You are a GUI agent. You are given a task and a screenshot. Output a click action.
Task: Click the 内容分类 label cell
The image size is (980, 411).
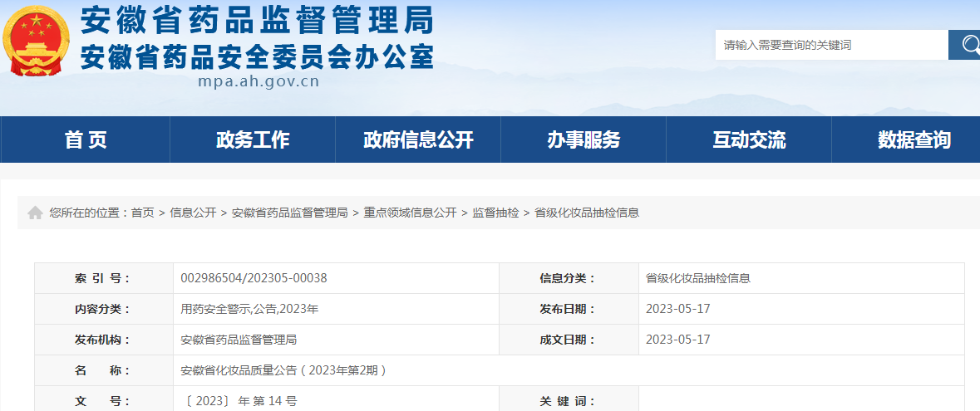pyautogui.click(x=104, y=309)
